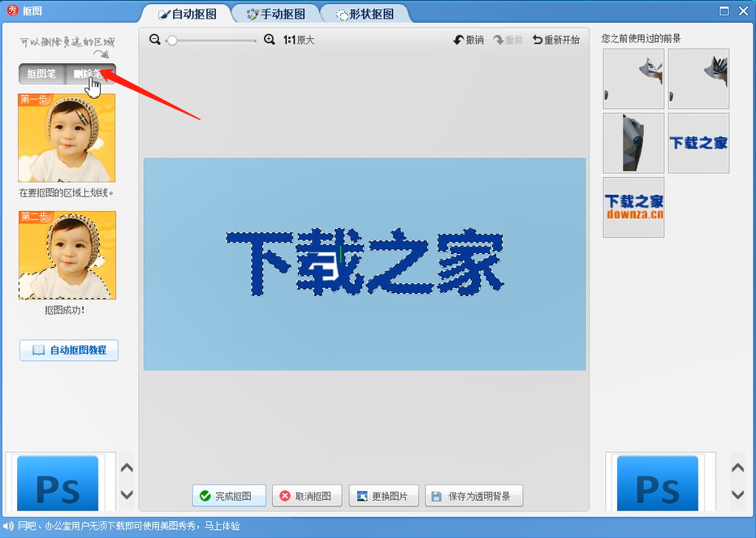Select the zoom out magnifier icon
The image size is (756, 538).
pyautogui.click(x=153, y=38)
